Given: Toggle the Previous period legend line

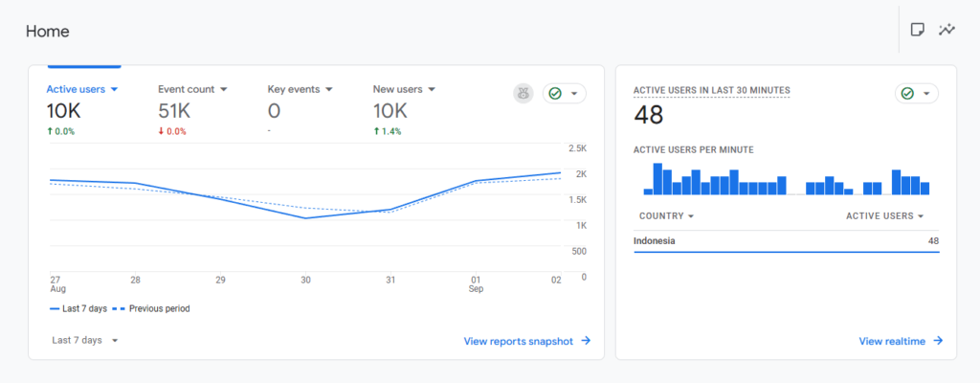Looking at the screenshot, I should [x=151, y=308].
